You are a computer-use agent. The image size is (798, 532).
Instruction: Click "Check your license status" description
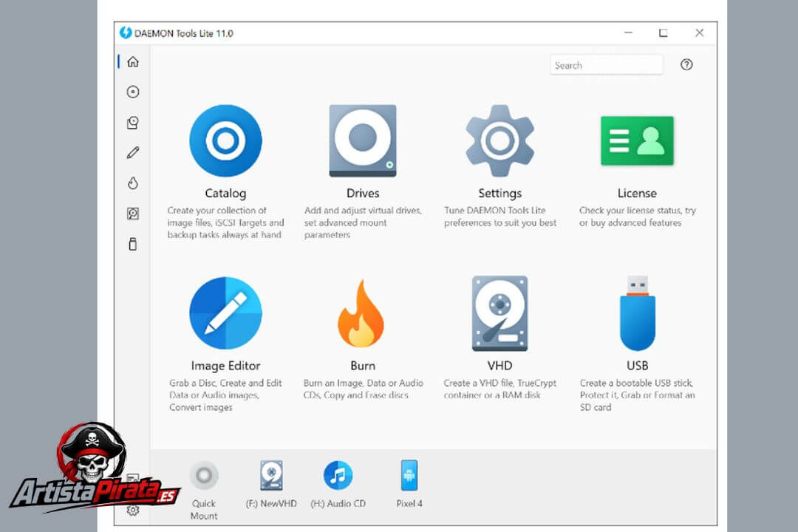pyautogui.click(x=637, y=216)
